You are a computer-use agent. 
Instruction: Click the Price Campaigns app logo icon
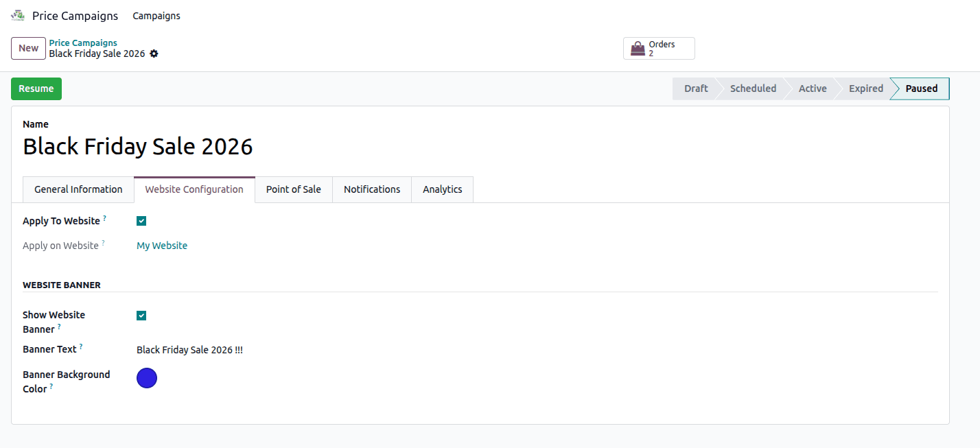(x=17, y=14)
